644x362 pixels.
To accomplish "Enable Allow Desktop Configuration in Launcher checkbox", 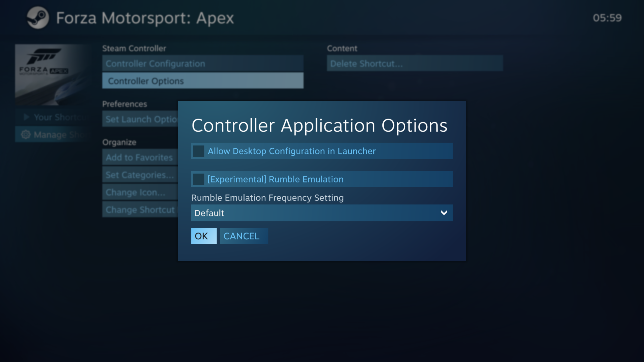I will [x=199, y=151].
